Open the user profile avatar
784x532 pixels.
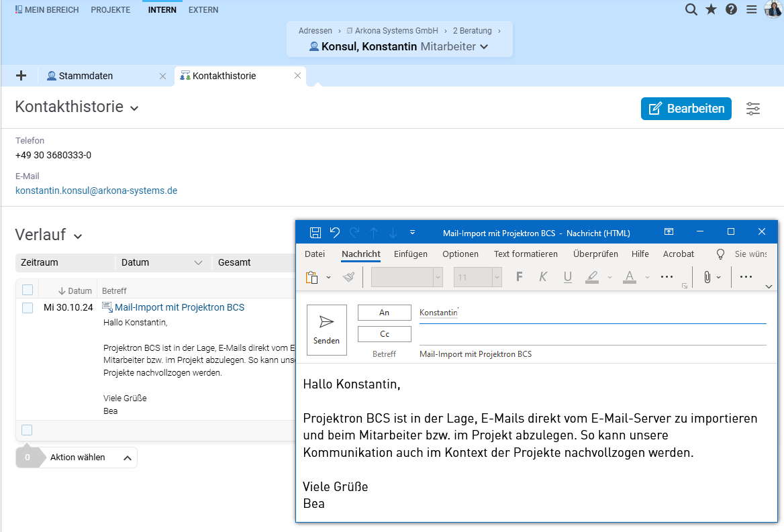click(773, 9)
